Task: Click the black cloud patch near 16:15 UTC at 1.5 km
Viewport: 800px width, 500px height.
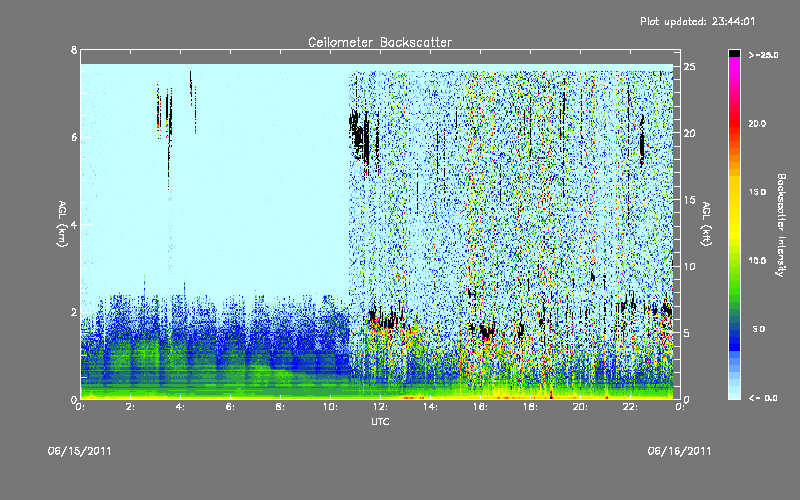Action: point(487,333)
